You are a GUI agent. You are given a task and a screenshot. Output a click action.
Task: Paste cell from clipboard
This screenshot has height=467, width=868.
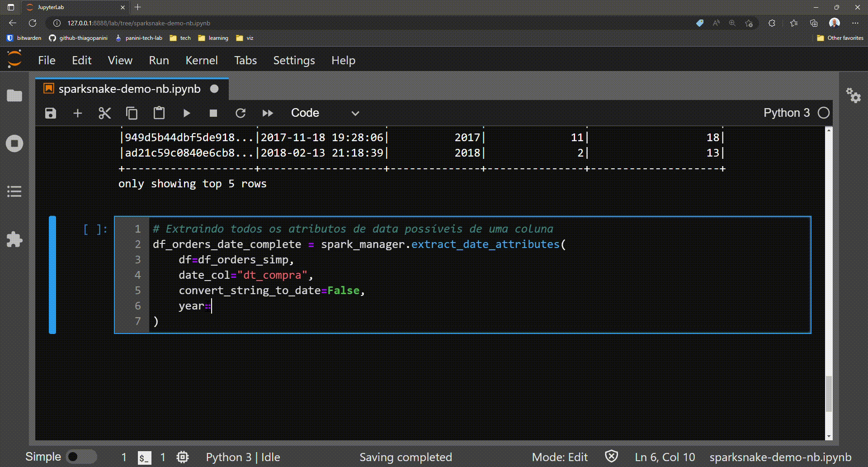[159, 113]
